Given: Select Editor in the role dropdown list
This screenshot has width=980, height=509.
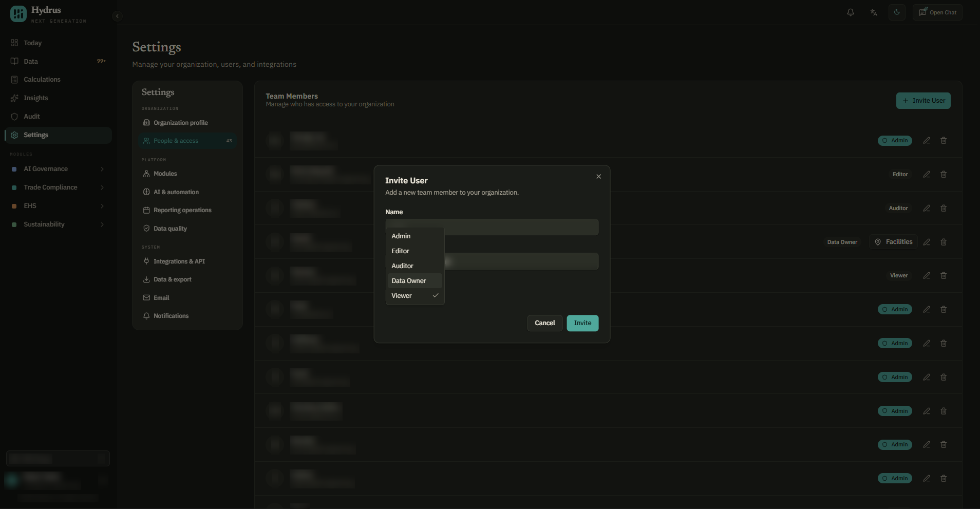Looking at the screenshot, I should 414,251.
